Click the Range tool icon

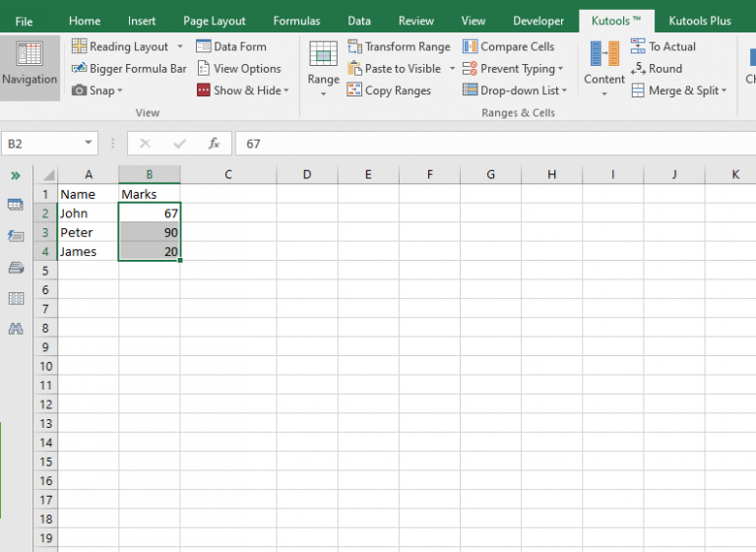323,53
